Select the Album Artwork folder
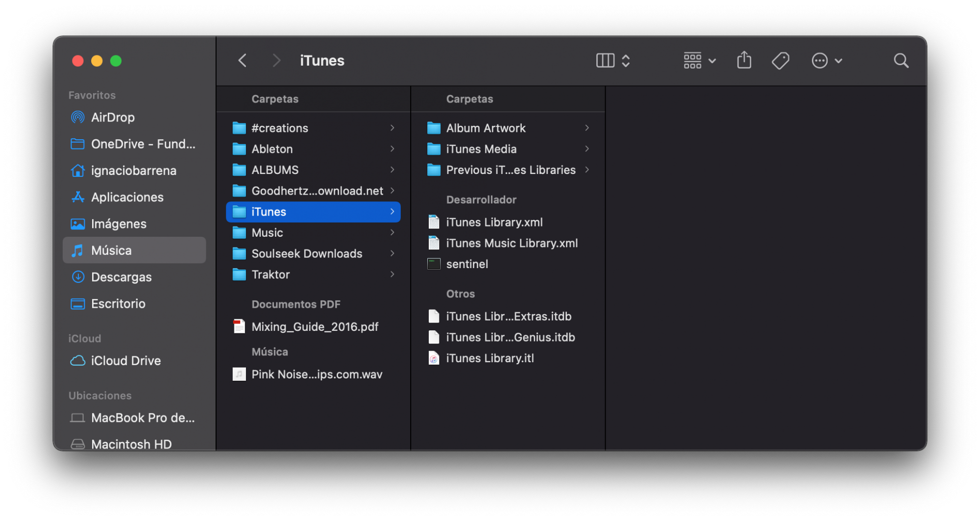 point(508,128)
